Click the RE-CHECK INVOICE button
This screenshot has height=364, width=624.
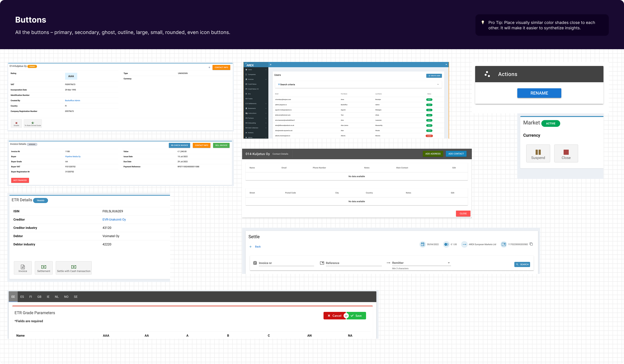[179, 145]
